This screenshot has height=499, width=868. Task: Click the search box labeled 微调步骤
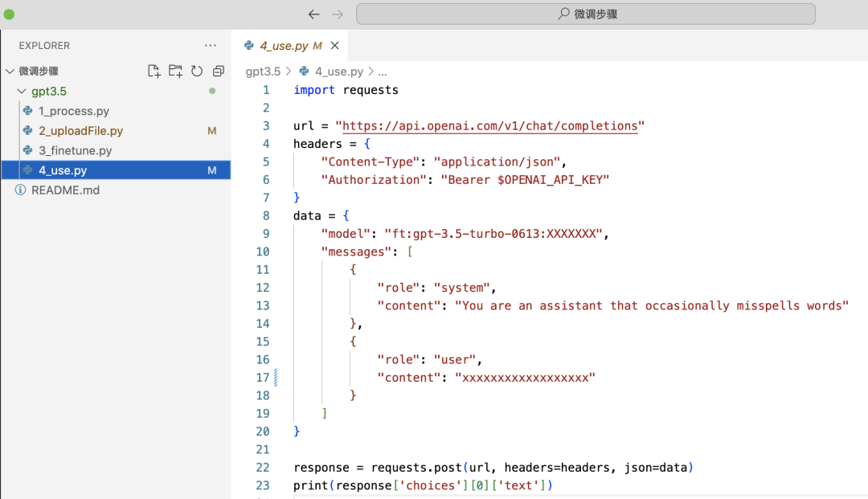coord(586,14)
